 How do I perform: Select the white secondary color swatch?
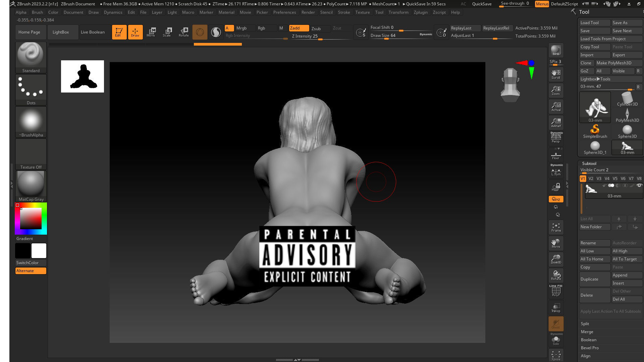tap(39, 251)
